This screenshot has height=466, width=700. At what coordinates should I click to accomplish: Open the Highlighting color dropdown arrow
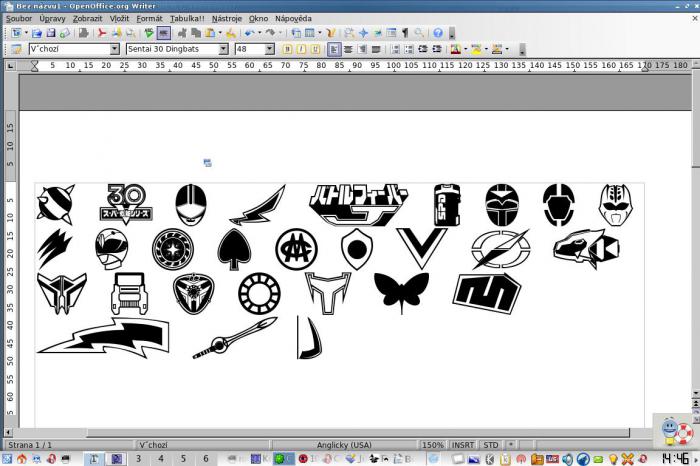(x=486, y=49)
